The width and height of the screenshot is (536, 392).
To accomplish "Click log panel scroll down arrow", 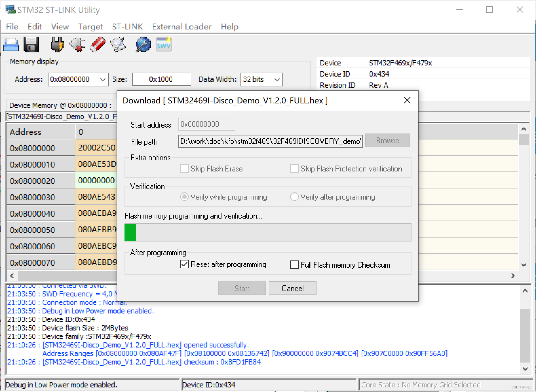I will (x=525, y=369).
